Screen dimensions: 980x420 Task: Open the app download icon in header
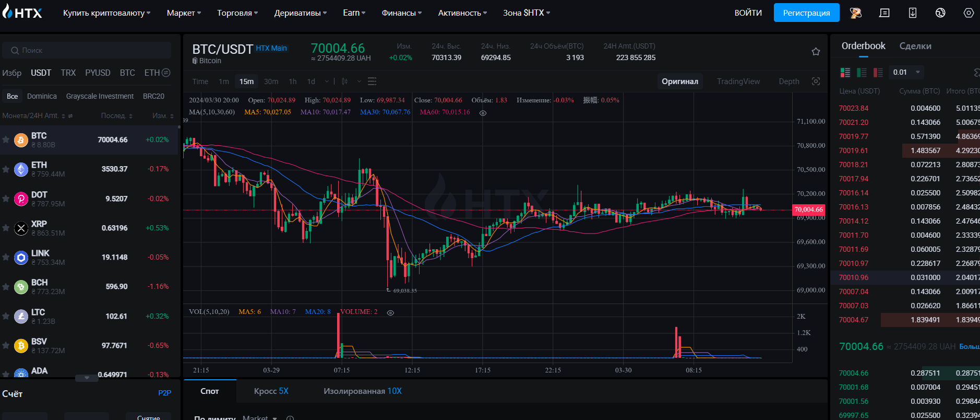click(912, 13)
